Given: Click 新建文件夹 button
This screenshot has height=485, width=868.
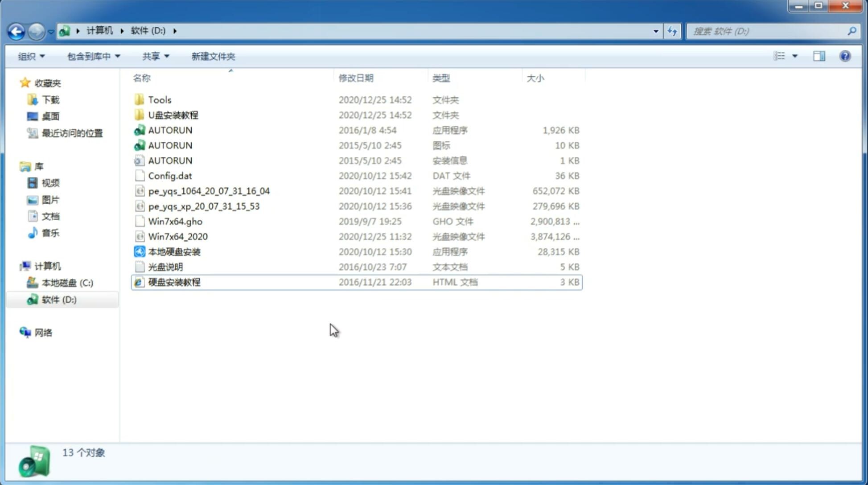Looking at the screenshot, I should [x=213, y=56].
